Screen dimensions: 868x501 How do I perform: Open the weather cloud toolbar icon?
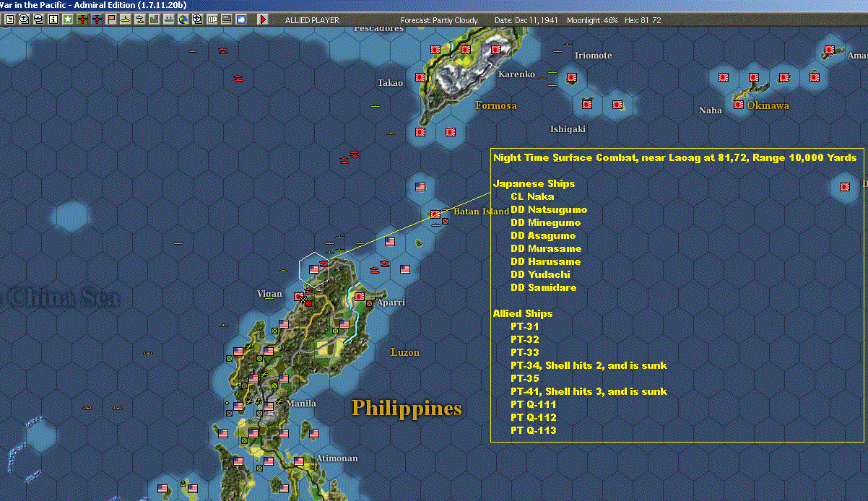(241, 19)
